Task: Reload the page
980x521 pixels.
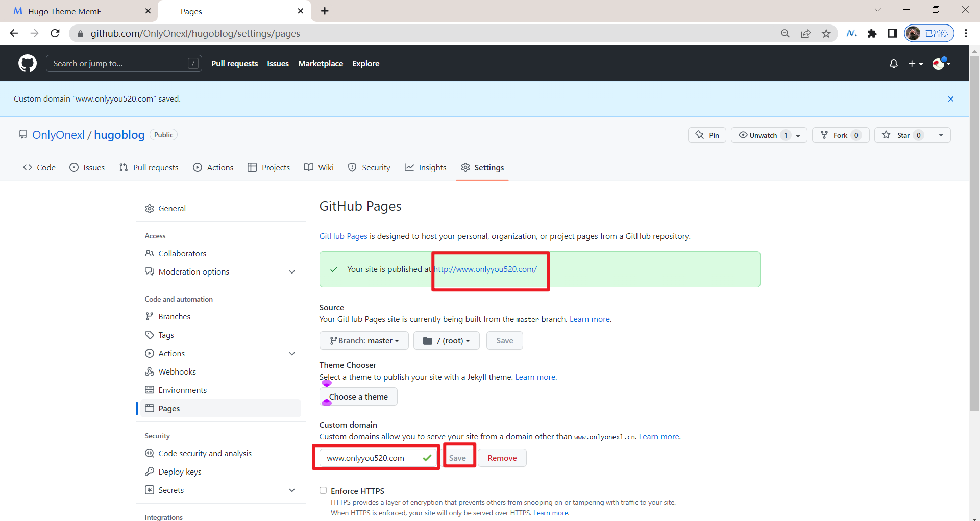Action: click(55, 33)
